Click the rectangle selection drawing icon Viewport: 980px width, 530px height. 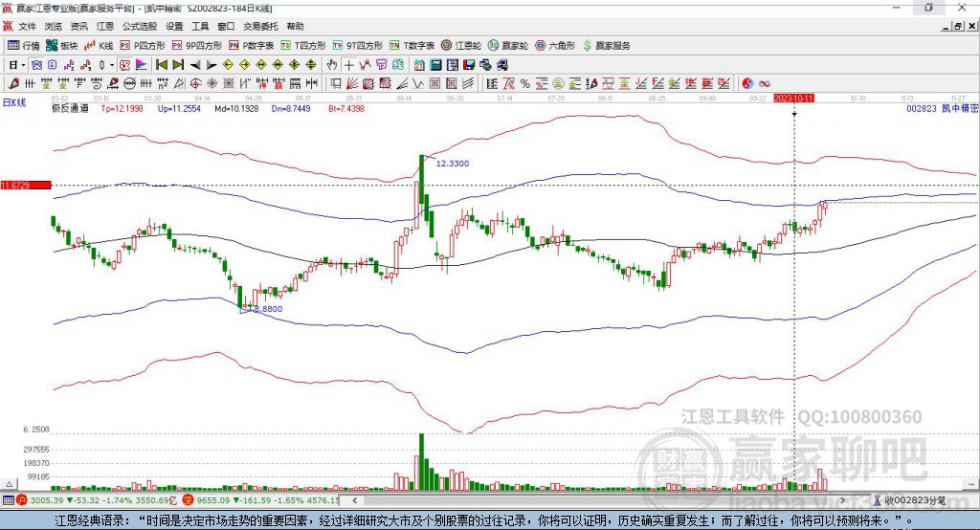click(x=336, y=84)
